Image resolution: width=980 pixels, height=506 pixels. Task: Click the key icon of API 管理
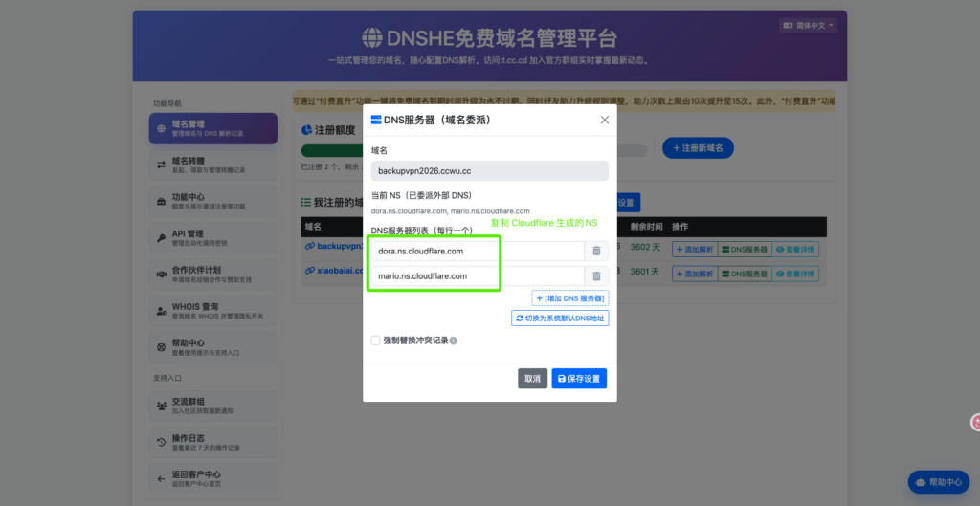point(161,238)
